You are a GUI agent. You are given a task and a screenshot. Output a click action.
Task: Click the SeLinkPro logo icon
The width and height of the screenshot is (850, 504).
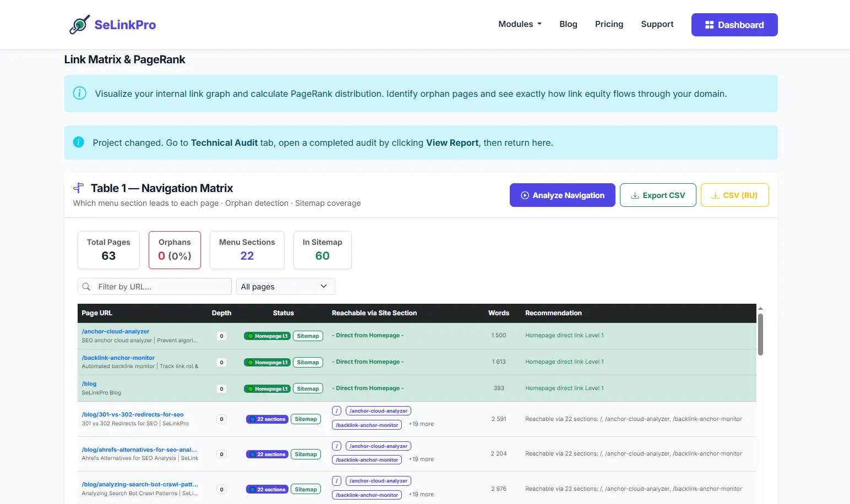coord(79,25)
